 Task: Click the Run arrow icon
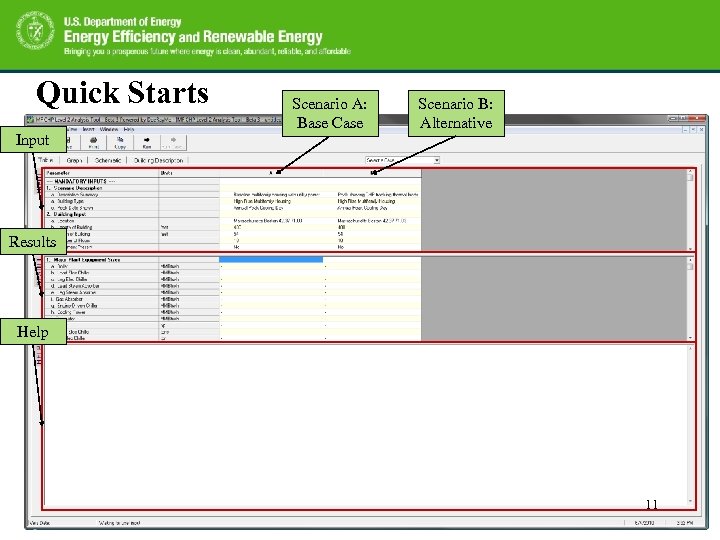pos(146,142)
